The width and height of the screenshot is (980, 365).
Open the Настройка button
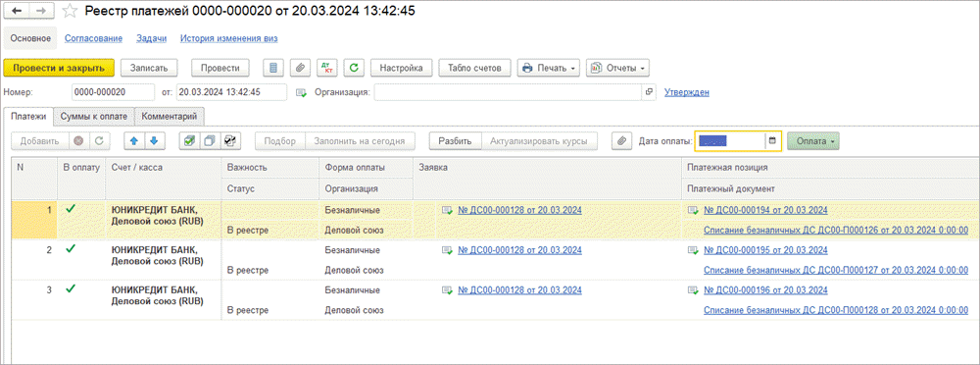click(x=402, y=68)
